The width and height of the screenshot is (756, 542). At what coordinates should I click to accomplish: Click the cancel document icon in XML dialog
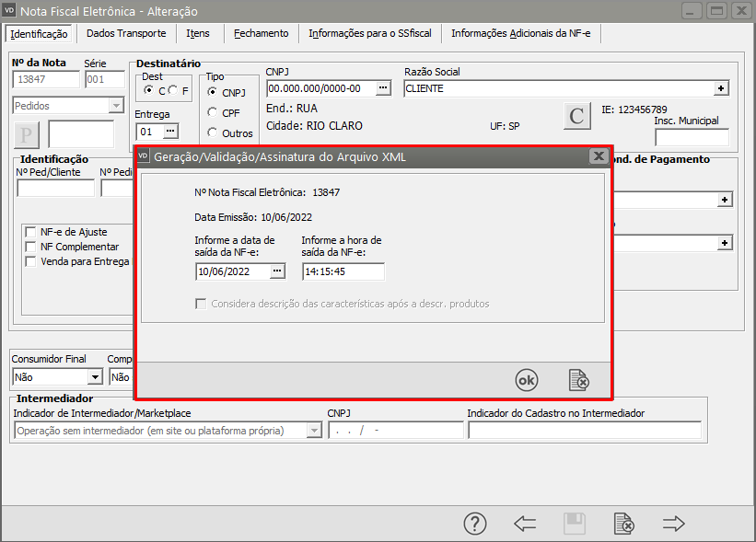[x=578, y=379]
